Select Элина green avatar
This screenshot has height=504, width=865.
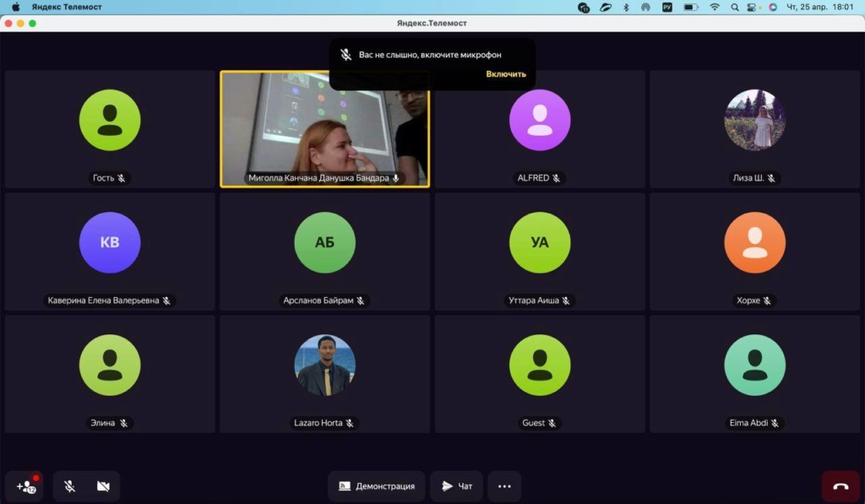pyautogui.click(x=110, y=365)
